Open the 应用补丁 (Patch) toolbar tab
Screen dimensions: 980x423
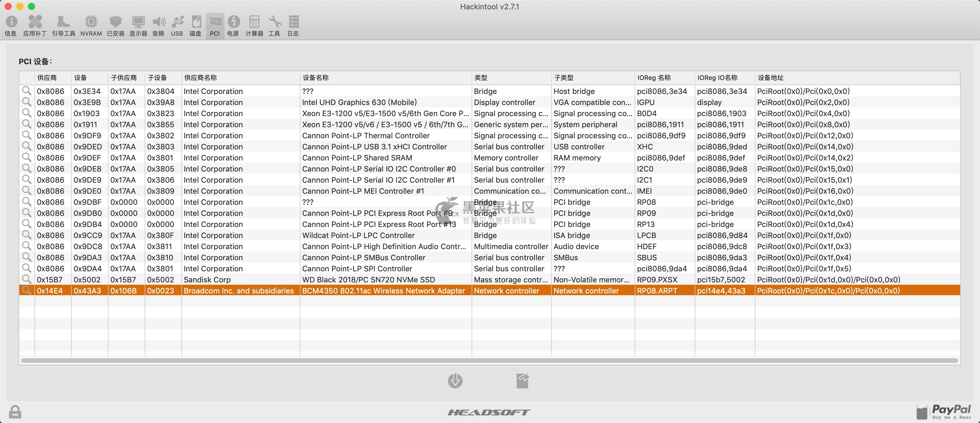[x=35, y=26]
